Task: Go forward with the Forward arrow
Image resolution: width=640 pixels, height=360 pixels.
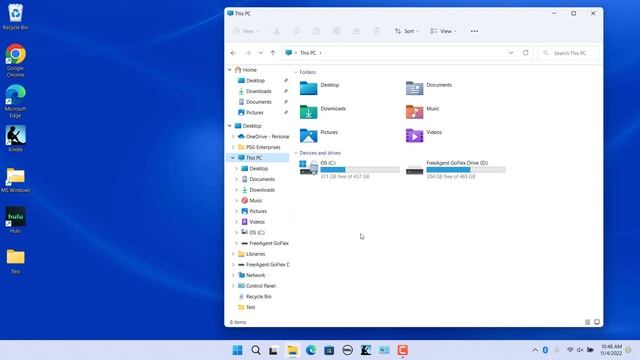Action: click(x=248, y=53)
